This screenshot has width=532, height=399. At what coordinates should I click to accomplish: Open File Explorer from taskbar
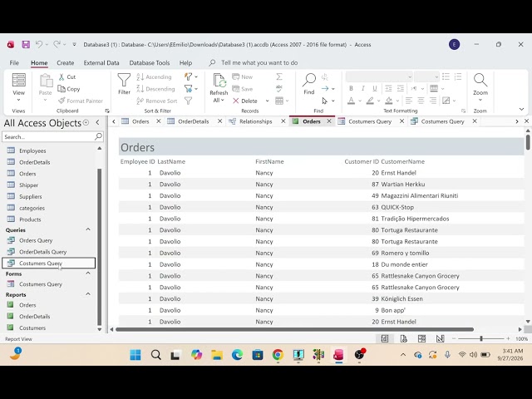pyautogui.click(x=217, y=355)
